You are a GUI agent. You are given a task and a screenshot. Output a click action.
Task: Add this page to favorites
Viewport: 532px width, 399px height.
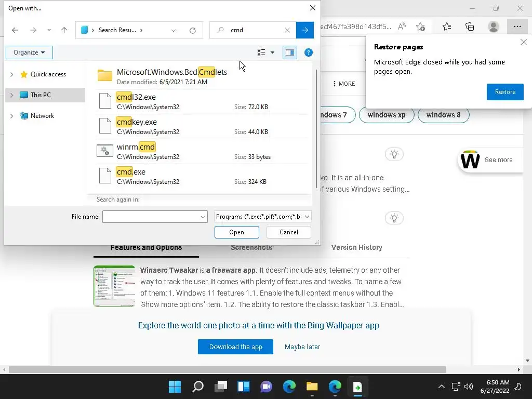point(421,26)
